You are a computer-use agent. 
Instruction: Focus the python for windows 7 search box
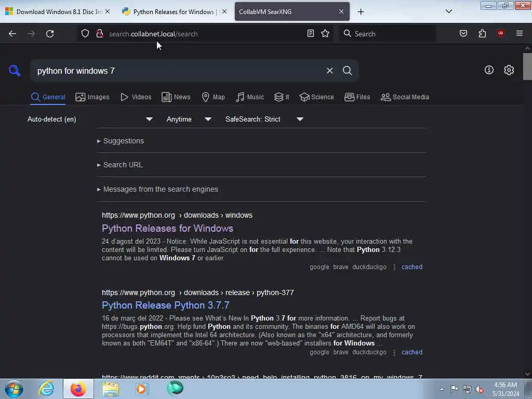pos(178,71)
